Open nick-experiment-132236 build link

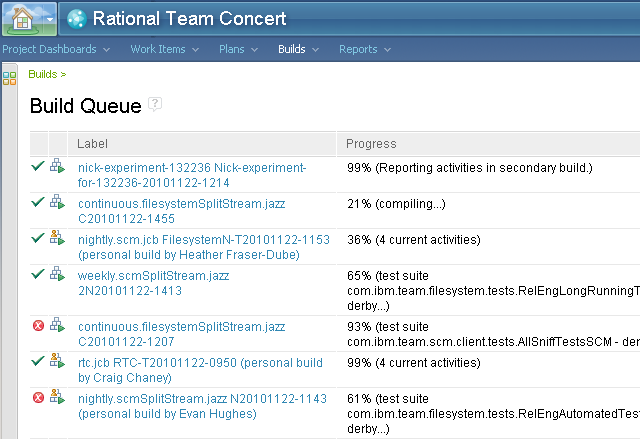[x=192, y=175]
